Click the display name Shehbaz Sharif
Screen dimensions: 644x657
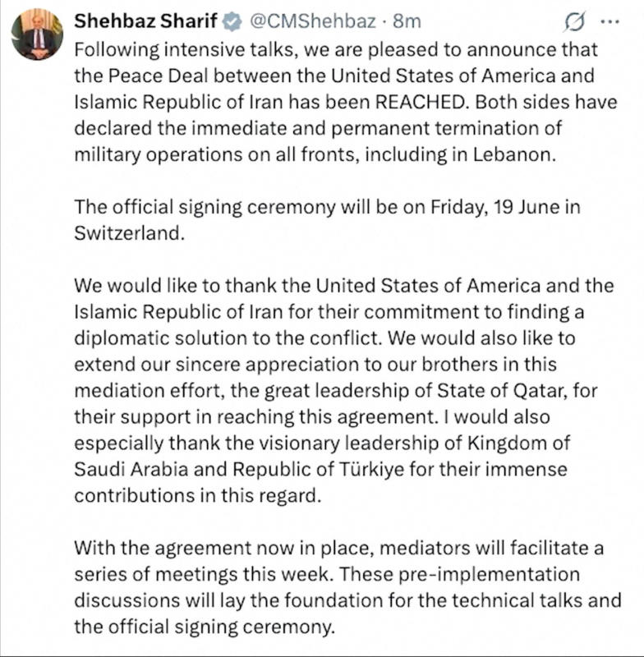146,21
